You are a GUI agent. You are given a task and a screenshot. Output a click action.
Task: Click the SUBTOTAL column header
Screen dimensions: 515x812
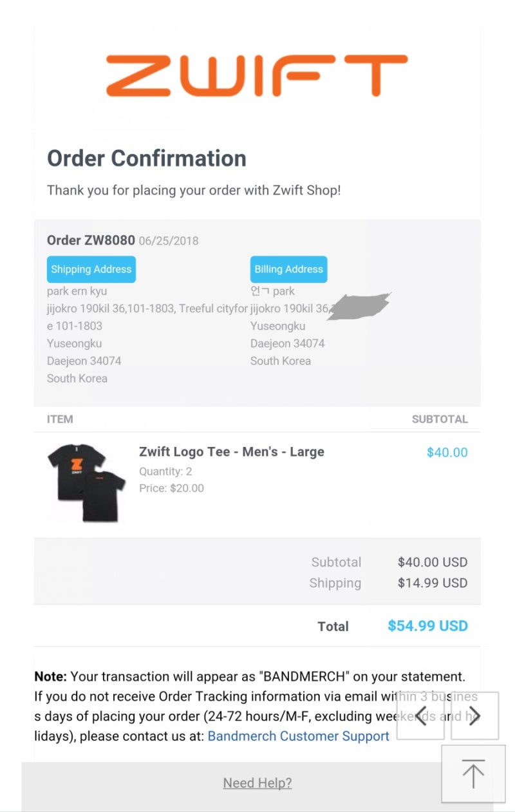440,419
